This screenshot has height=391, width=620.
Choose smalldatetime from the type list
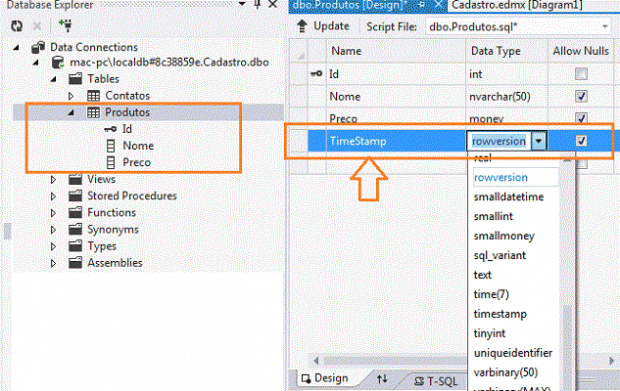(508, 197)
